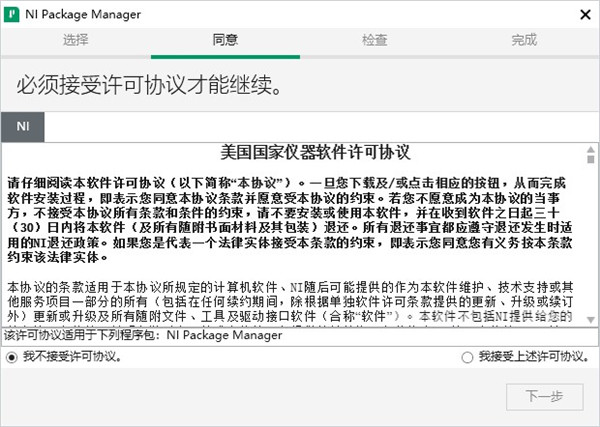The height and width of the screenshot is (427, 600).
Task: Click paragraph starting 请仔细阅读本软件许可协议
Action: (x=290, y=220)
